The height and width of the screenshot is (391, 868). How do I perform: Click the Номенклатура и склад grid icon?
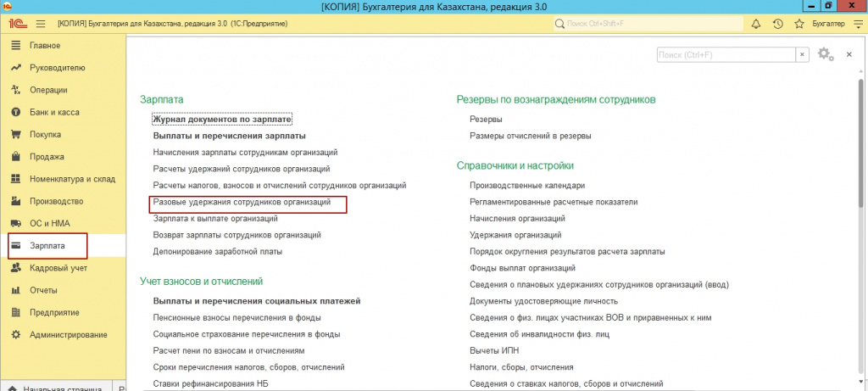[16, 179]
